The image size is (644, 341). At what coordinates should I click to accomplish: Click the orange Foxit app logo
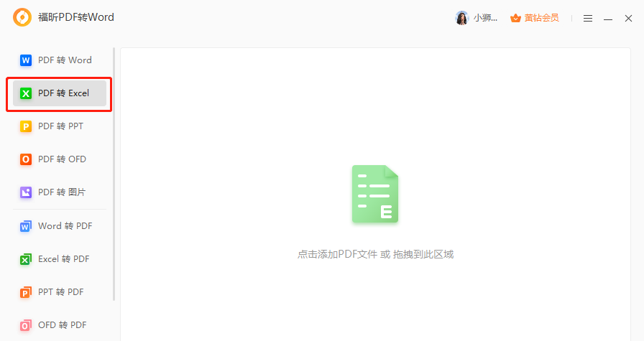[22, 17]
